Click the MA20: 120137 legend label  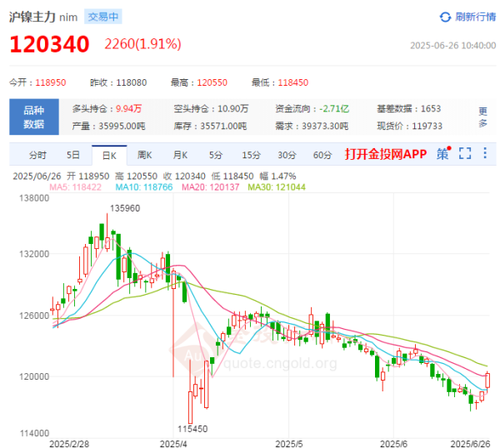coord(211,187)
